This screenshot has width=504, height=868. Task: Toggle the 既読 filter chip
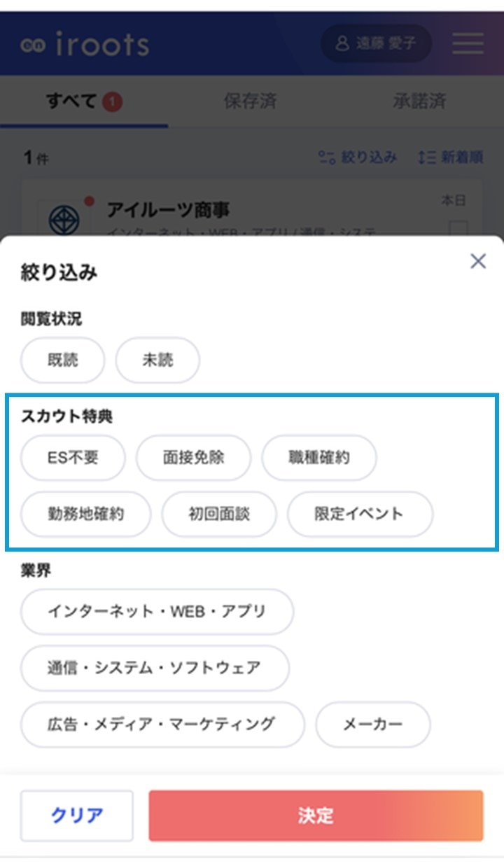coord(63,360)
